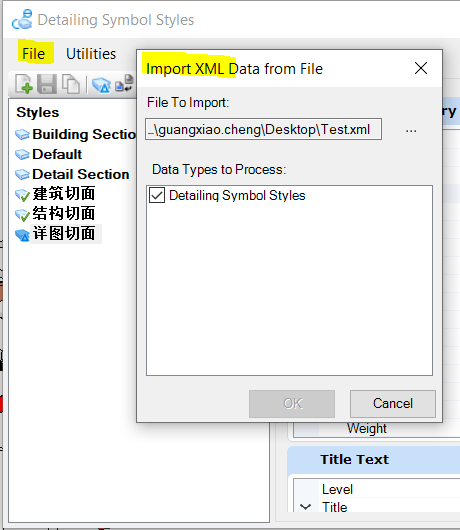Select the Default style
This screenshot has width=460, height=530.
[x=57, y=154]
